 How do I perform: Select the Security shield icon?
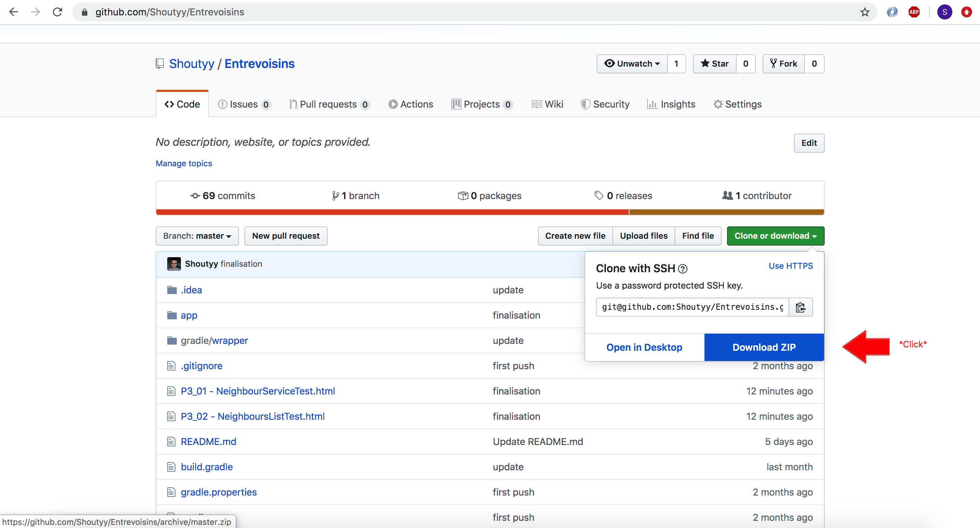(585, 104)
